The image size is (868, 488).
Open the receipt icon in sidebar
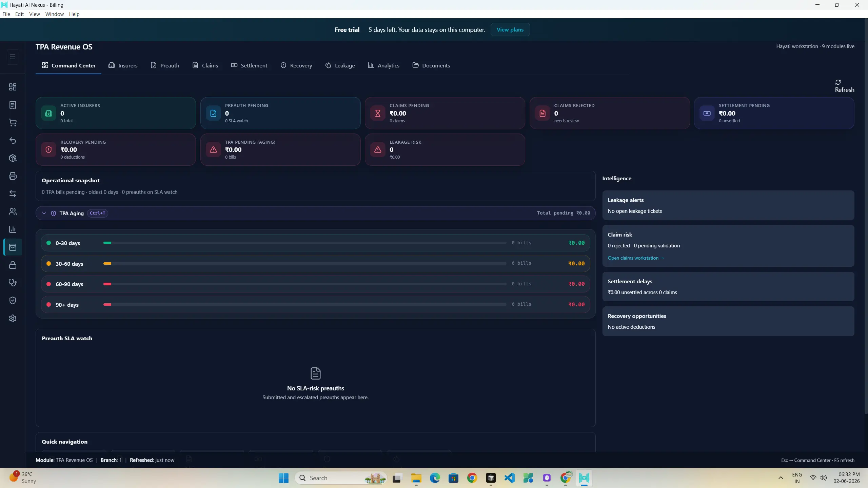(x=13, y=105)
